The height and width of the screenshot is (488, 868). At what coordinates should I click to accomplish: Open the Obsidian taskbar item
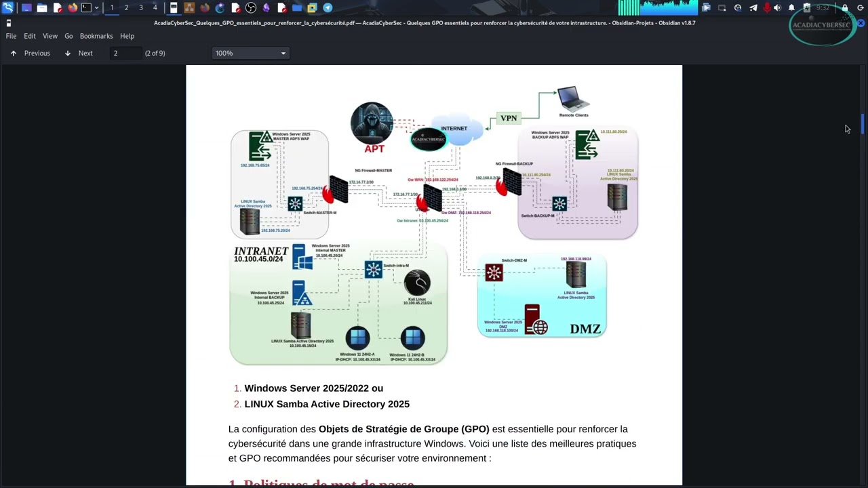(266, 7)
